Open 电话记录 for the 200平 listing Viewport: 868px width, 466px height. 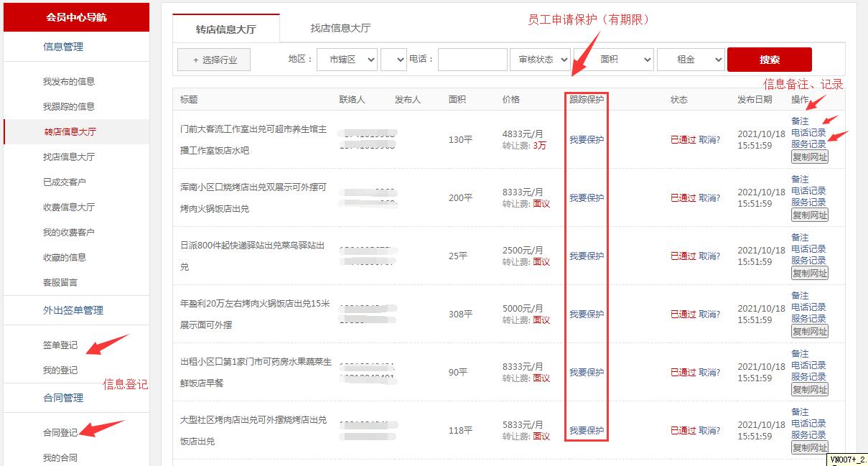(808, 191)
